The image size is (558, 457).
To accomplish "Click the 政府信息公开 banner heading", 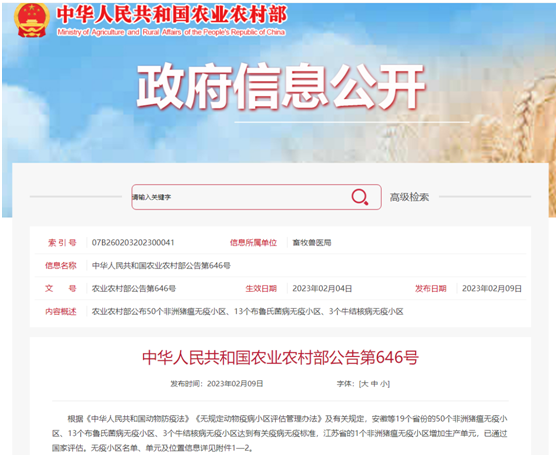I will [281, 86].
